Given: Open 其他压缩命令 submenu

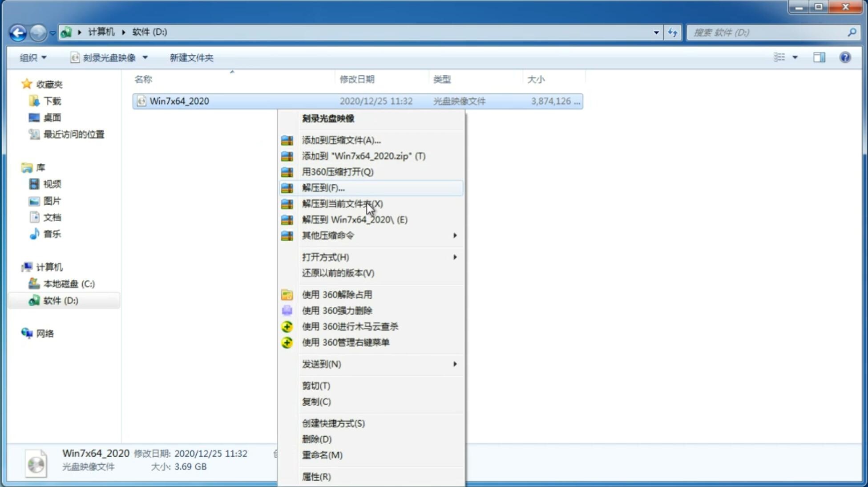Looking at the screenshot, I should pos(327,235).
